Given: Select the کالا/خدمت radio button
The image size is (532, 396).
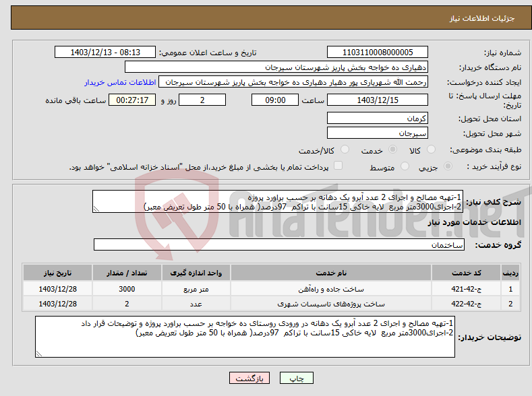Looking at the screenshot, I should point(345,150).
